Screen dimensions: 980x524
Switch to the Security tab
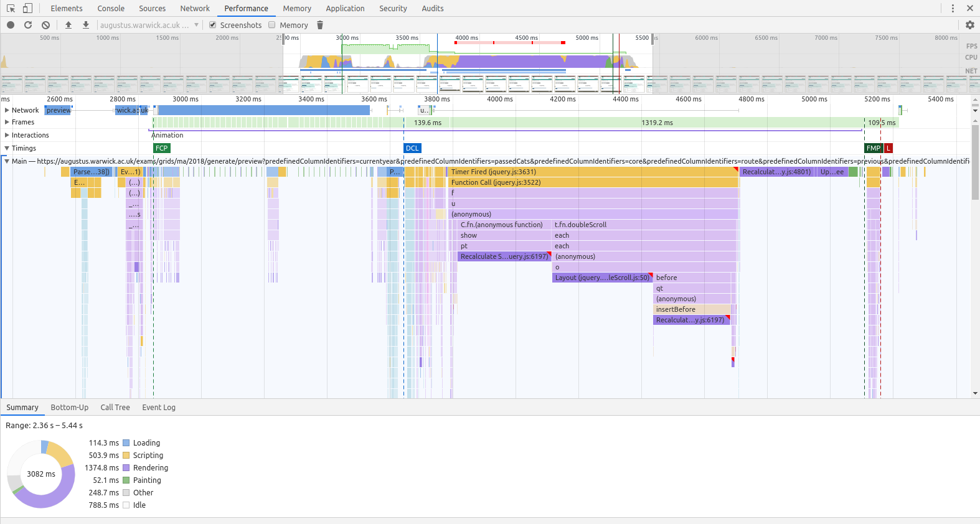click(393, 8)
